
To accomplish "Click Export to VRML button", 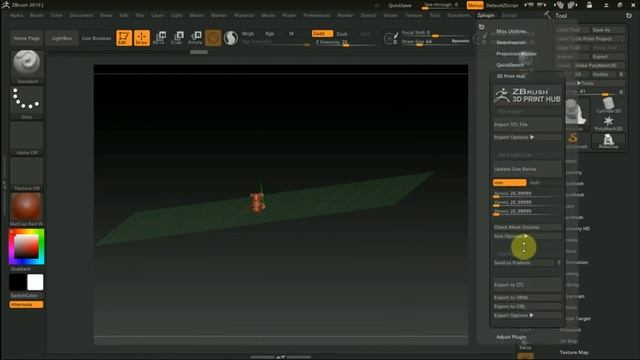I will (x=527, y=298).
